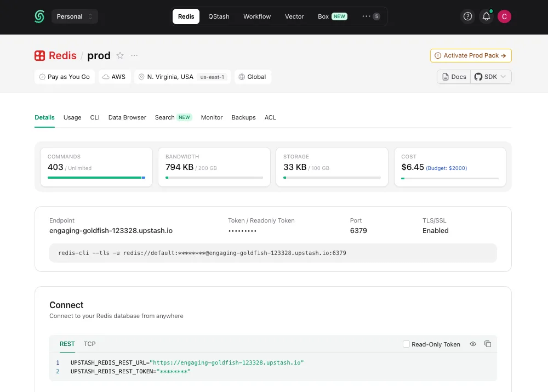Click the Pay as You Go badge
This screenshot has height=392, width=548.
click(65, 77)
